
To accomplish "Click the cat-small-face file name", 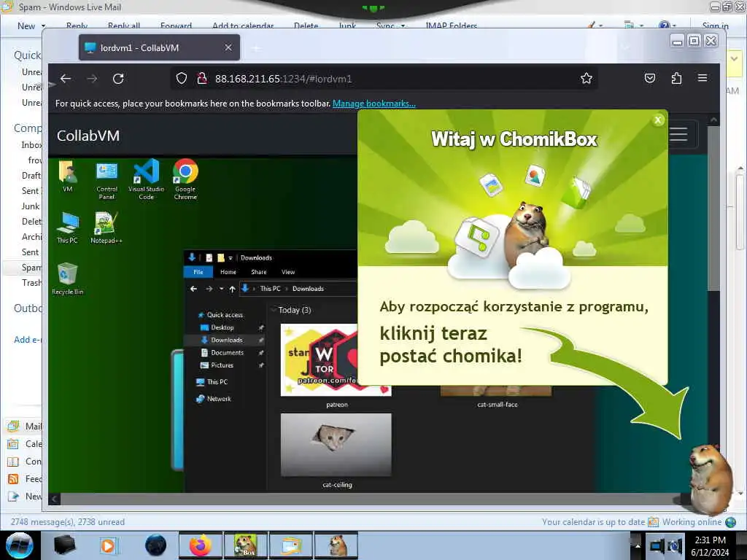I will point(498,404).
